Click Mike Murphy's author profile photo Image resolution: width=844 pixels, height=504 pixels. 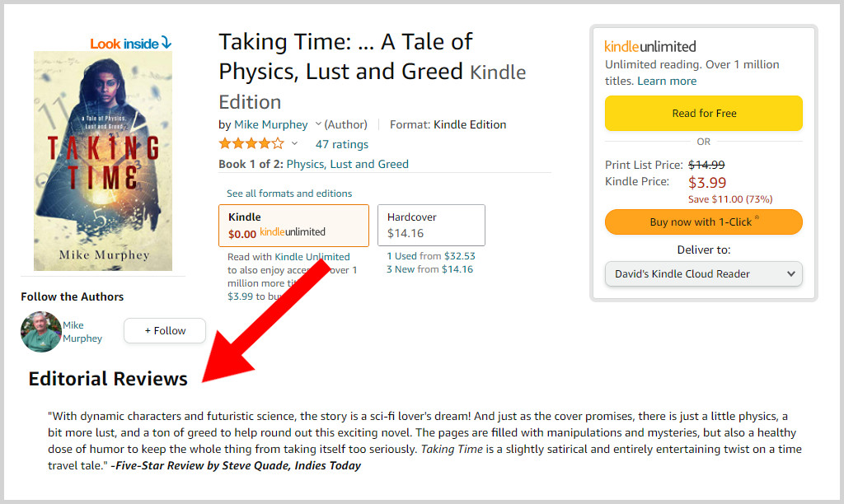[x=40, y=332]
